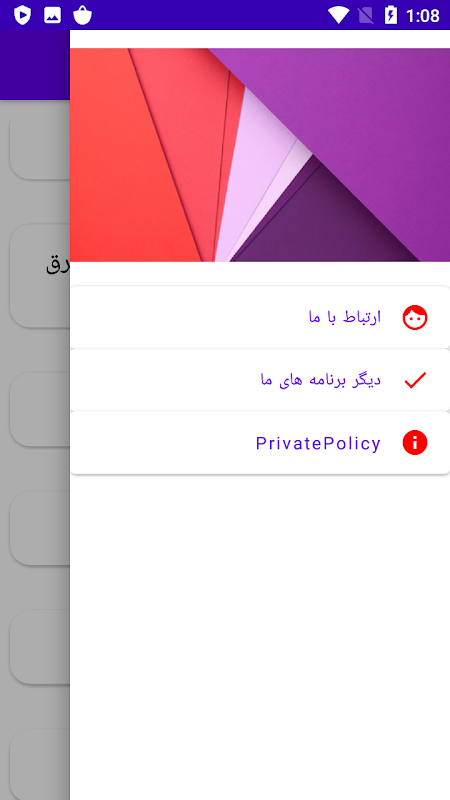Tap the dark purple triangle in drawer banner

(x=327, y=219)
